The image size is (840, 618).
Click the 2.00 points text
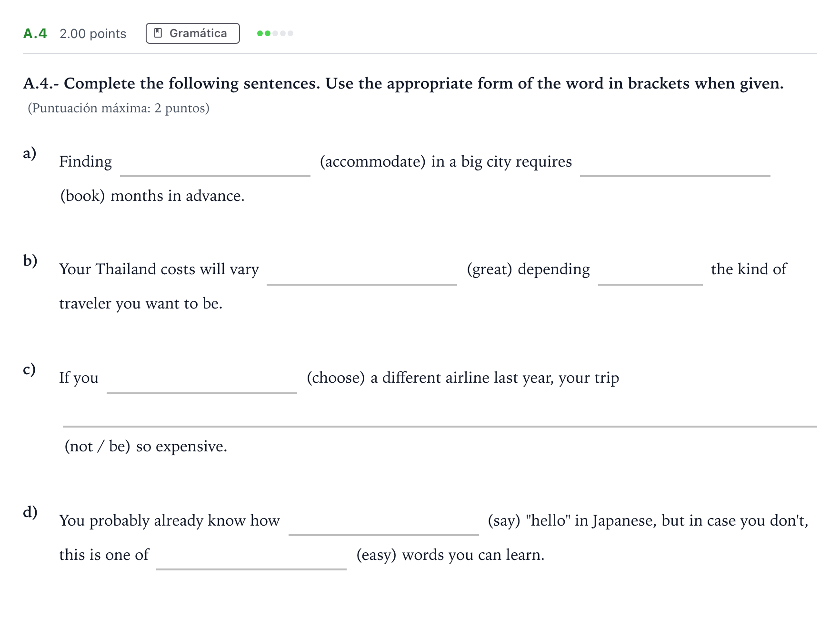coord(93,34)
